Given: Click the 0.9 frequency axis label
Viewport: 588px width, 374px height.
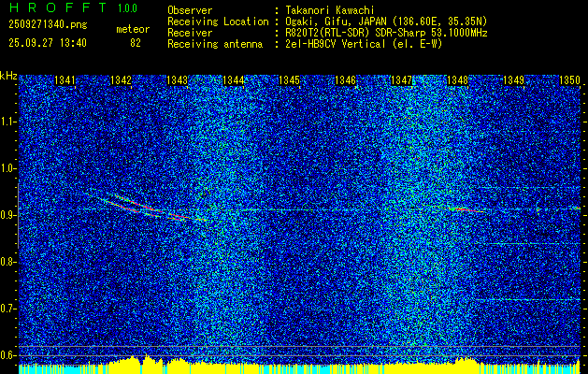Looking at the screenshot, I should point(7,215).
